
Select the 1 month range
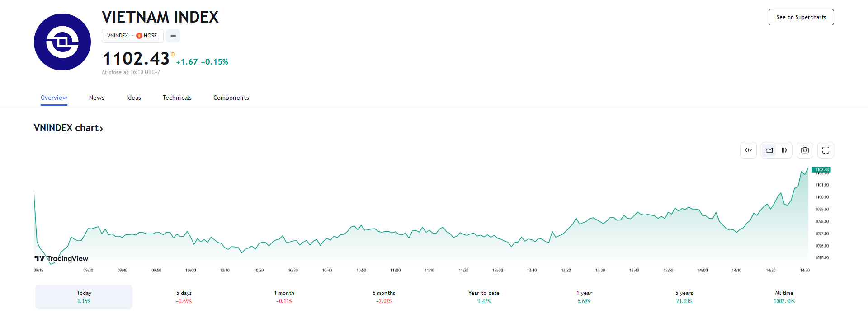(x=284, y=297)
